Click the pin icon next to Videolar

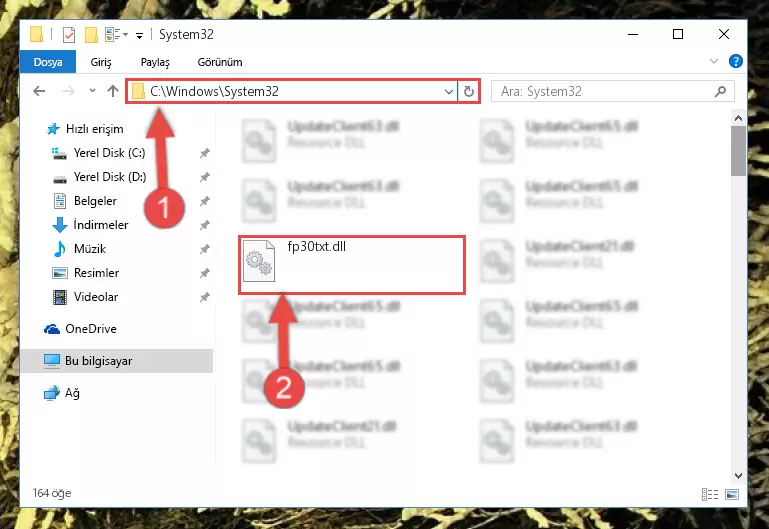click(x=205, y=297)
